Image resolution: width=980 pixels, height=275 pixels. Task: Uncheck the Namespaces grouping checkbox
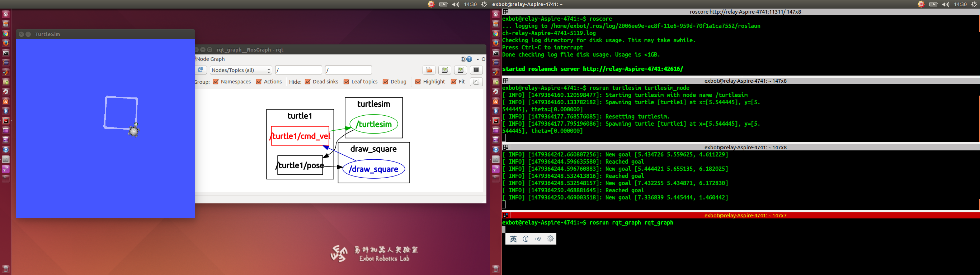(216, 82)
